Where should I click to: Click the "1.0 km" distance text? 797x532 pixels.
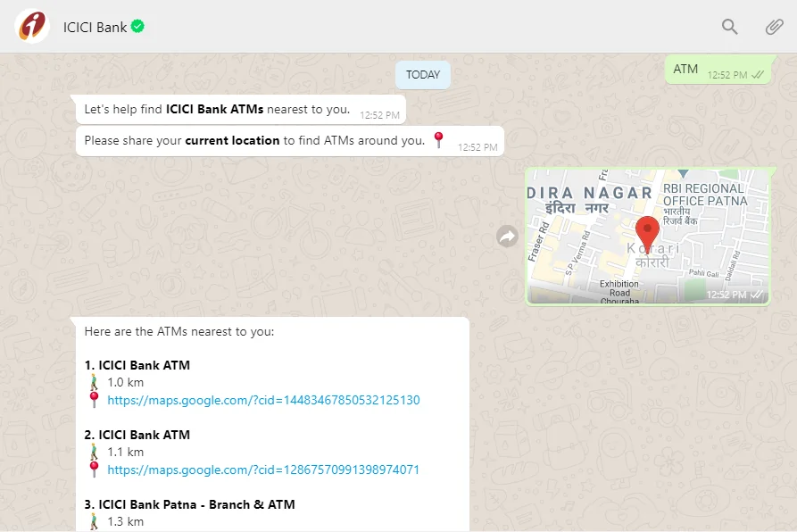(126, 382)
